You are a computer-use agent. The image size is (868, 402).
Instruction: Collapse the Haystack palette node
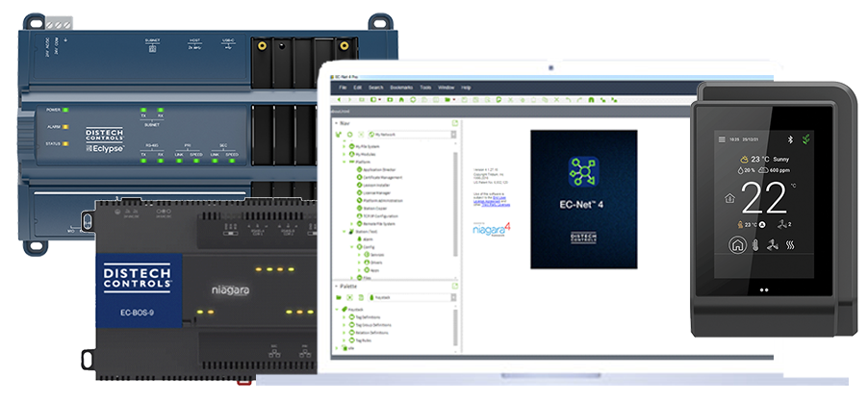(x=337, y=309)
